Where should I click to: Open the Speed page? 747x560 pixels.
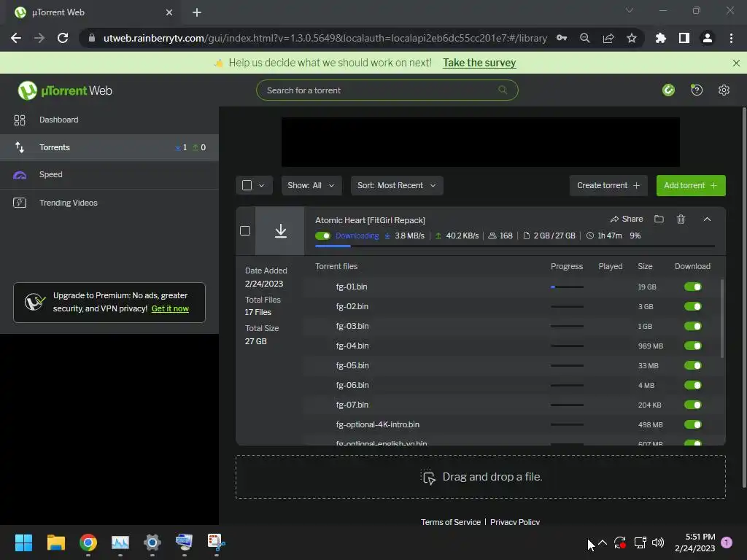pyautogui.click(x=109, y=174)
